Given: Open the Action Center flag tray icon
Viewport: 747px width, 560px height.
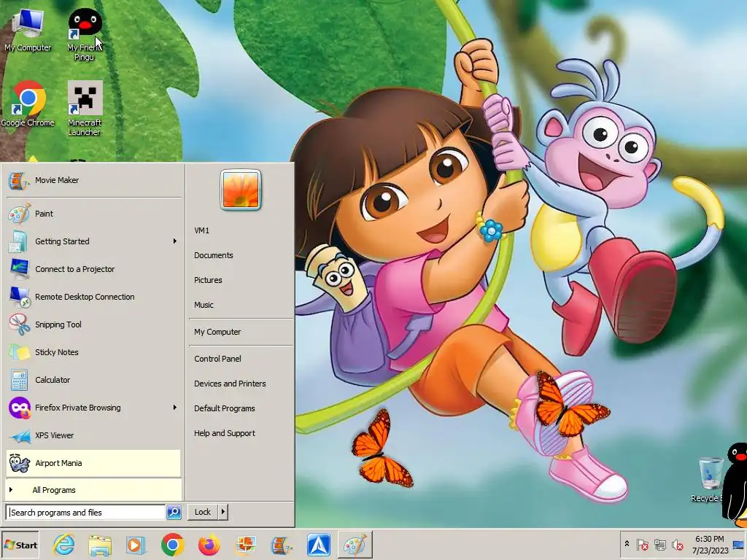Looking at the screenshot, I should (x=642, y=544).
